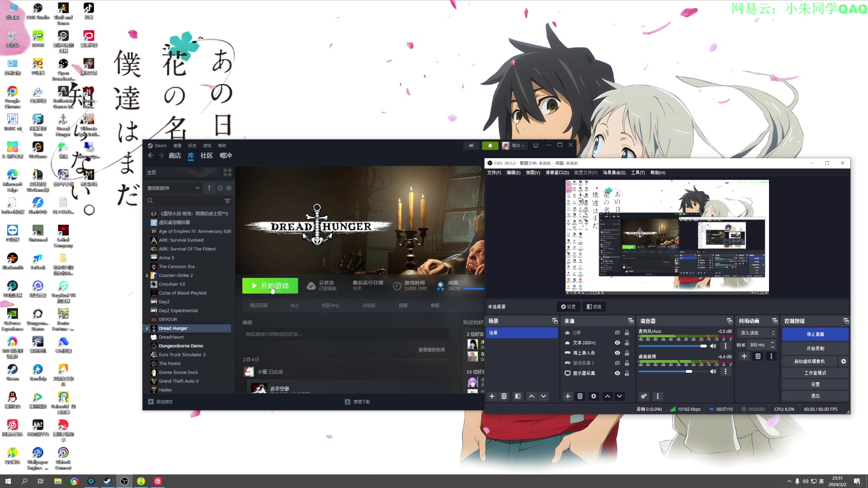Mute the 麦克风/Aux speaker icon
This screenshot has width=868, height=488.
(713, 346)
